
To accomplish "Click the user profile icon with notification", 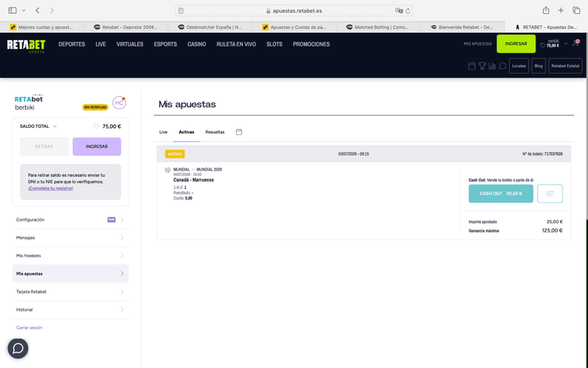I will click(x=576, y=43).
